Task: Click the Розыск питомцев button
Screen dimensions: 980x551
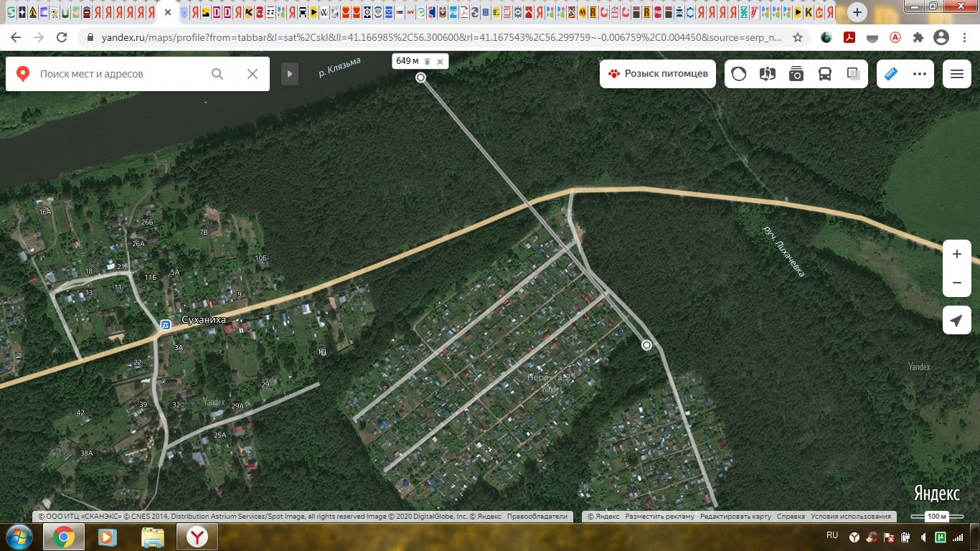Action: tap(658, 74)
